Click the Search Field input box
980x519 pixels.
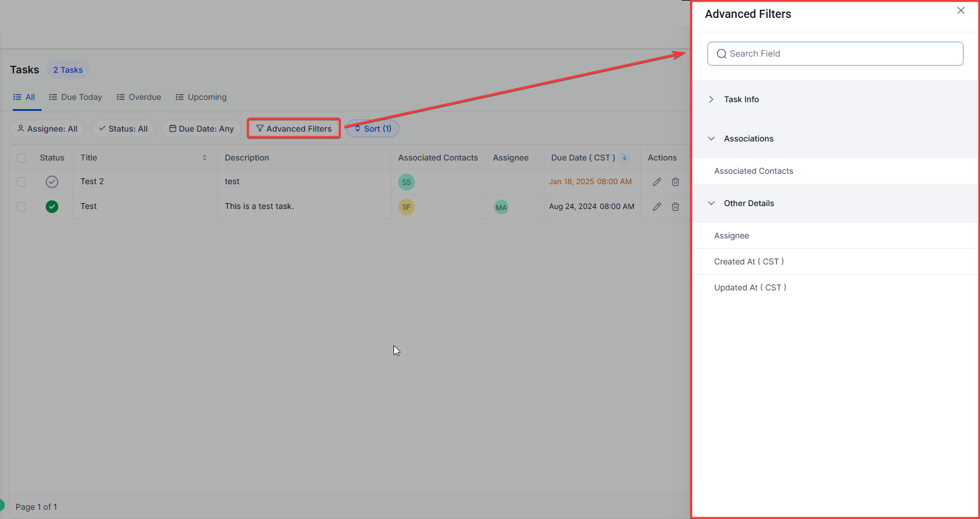[x=835, y=54]
